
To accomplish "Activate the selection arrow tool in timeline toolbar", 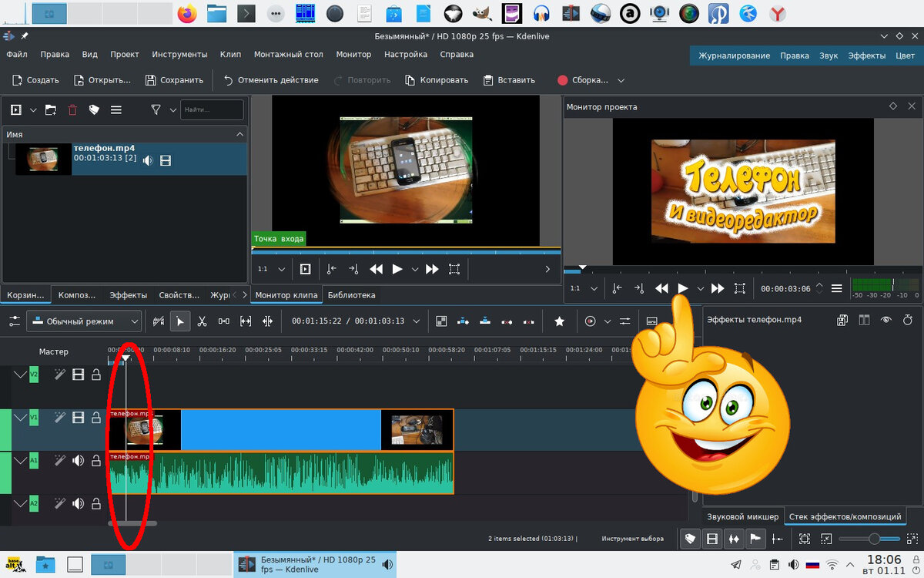I will 180,321.
